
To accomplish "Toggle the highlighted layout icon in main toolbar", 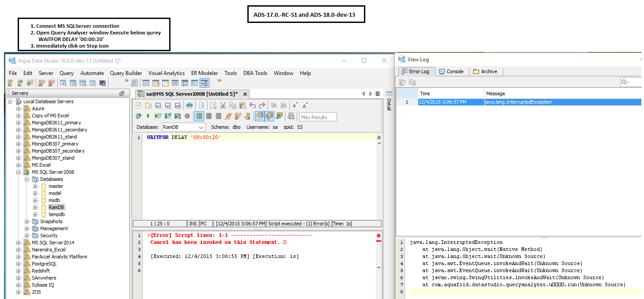I will 204,82.
